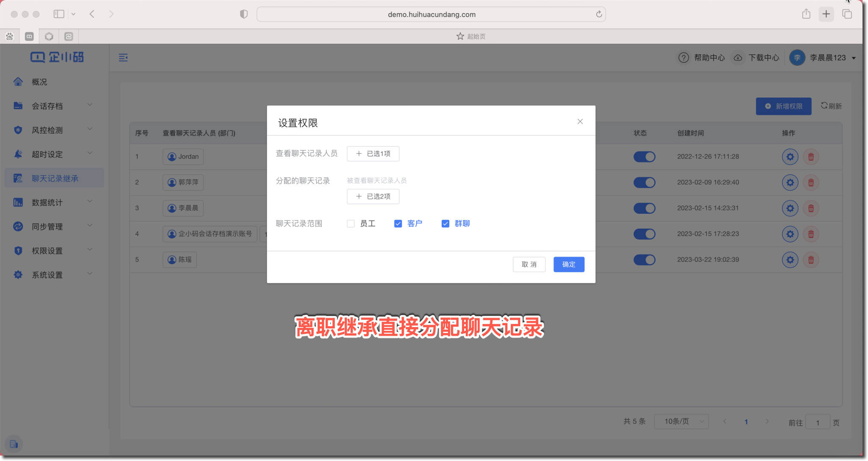Screen dimensions: 868x461
Task: Go to 概况 overview
Action: coord(54,82)
